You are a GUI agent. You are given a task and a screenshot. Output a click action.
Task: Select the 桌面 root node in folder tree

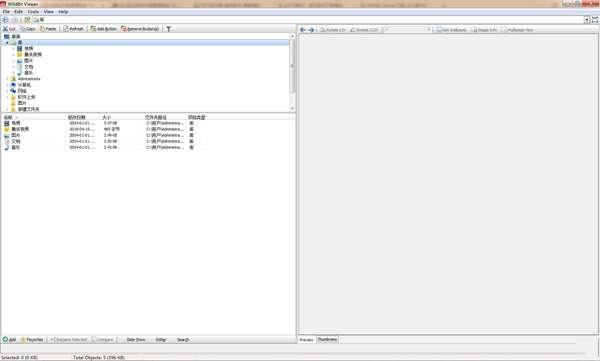click(16, 36)
